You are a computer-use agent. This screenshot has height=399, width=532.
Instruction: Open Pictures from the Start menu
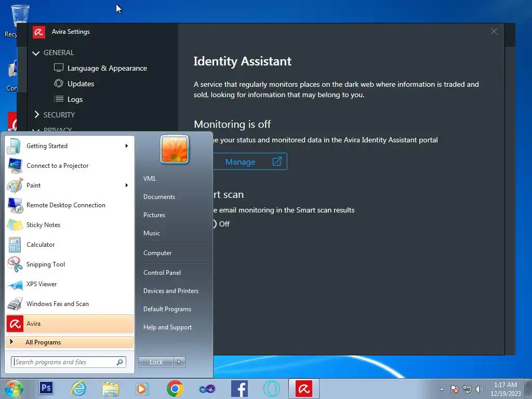(154, 215)
